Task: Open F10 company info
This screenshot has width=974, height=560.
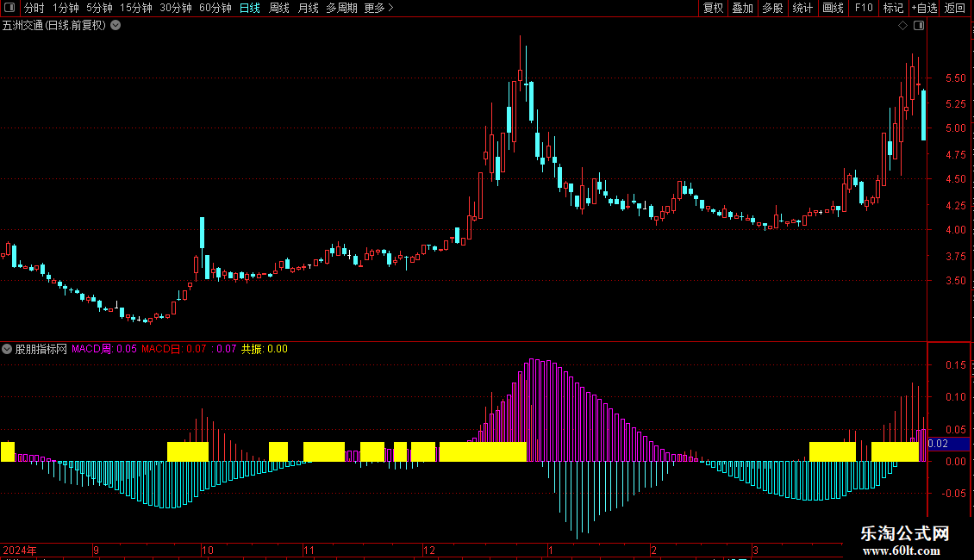Action: click(x=864, y=8)
